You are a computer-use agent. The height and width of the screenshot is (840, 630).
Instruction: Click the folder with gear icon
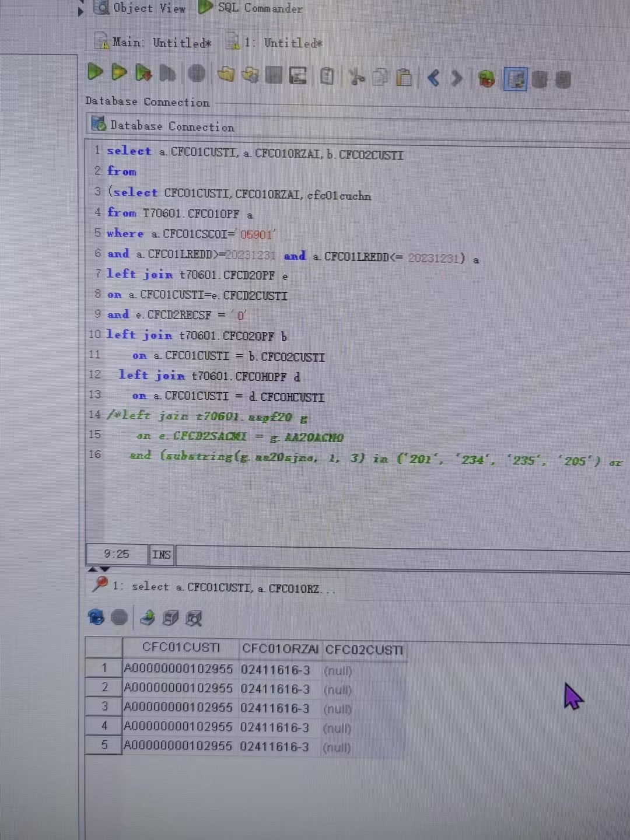(x=251, y=75)
